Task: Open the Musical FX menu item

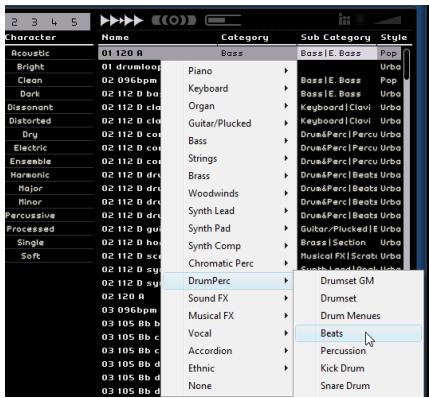Action: 228,316
